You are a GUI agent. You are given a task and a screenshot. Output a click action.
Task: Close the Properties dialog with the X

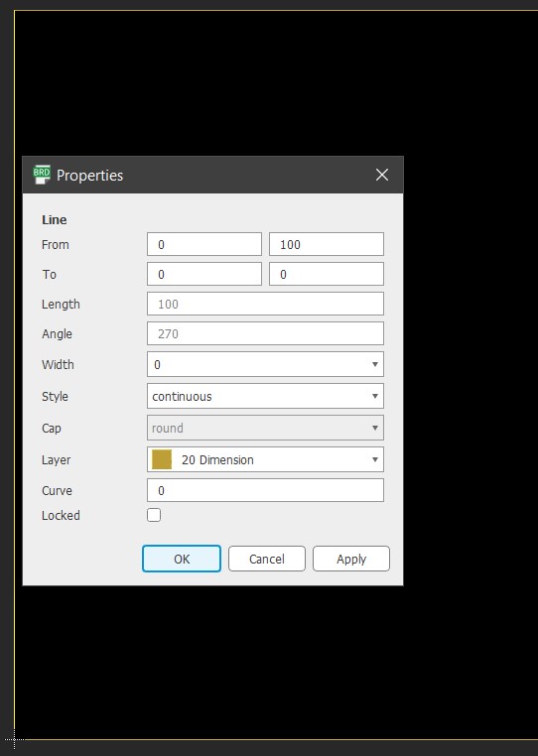(382, 175)
